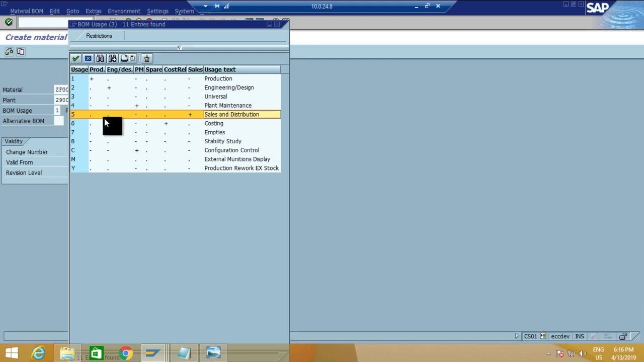Image resolution: width=644 pixels, height=362 pixels.
Task: Open the Environment menu
Action: 124,11
